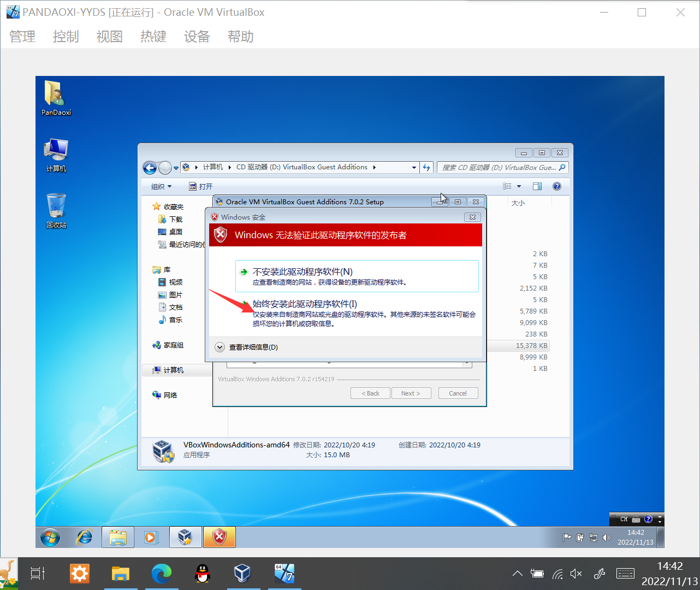Select the VirtualBox installer guest taskbar button
The width and height of the screenshot is (700, 590).
tap(186, 538)
